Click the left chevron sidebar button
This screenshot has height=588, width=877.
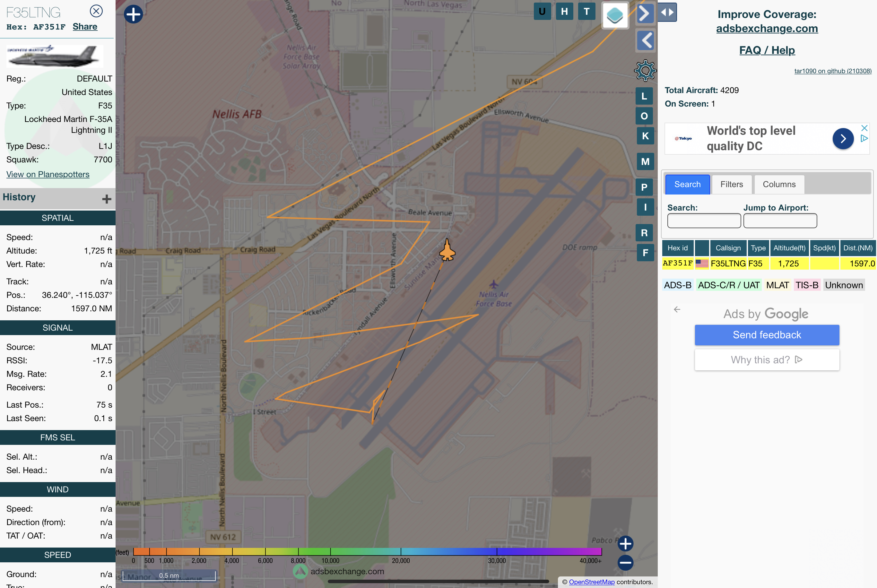click(x=646, y=40)
